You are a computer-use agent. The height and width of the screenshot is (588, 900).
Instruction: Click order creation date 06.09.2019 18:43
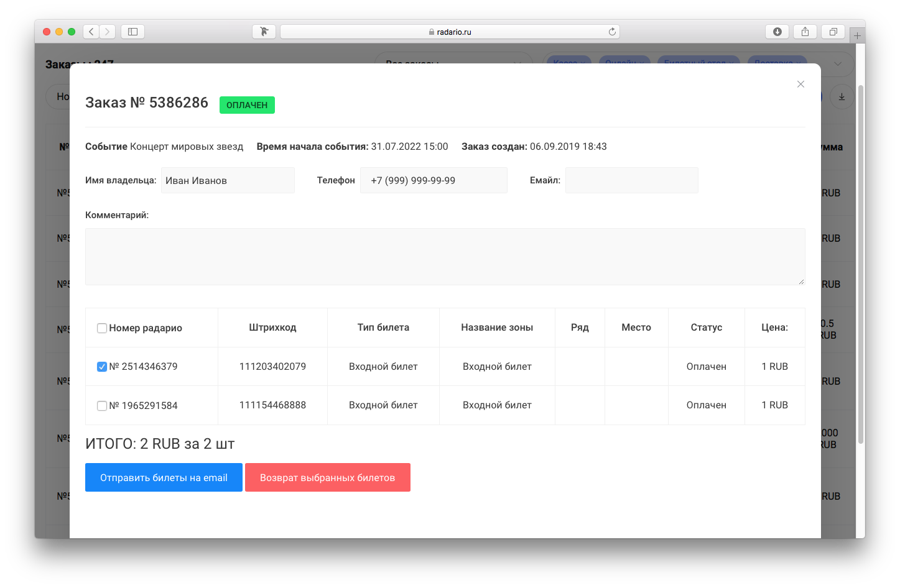(568, 147)
